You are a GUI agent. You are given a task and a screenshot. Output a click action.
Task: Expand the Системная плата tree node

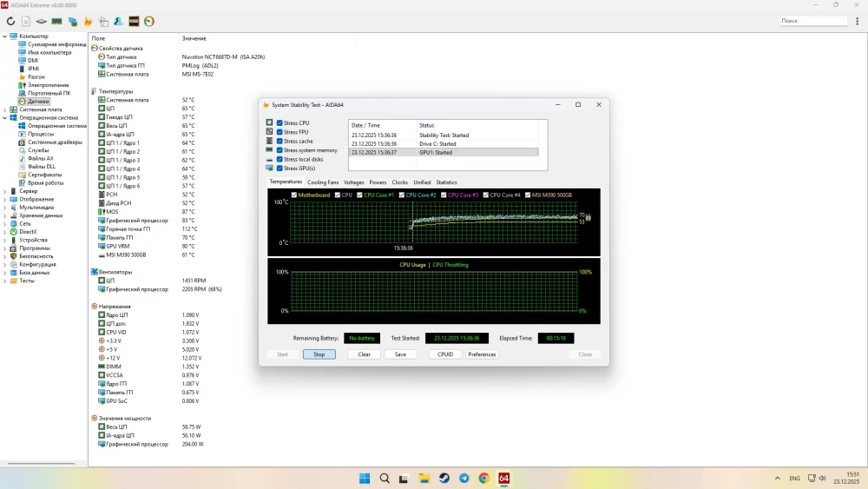coord(5,109)
